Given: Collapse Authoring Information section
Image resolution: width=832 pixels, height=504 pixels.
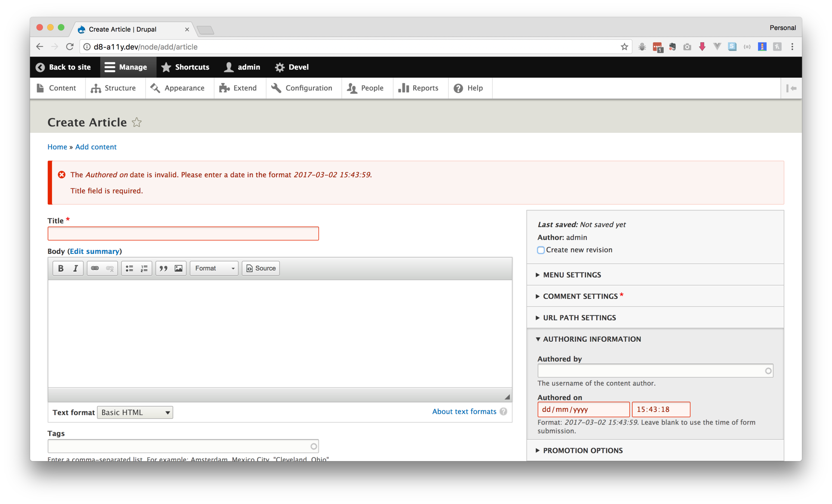Looking at the screenshot, I should tap(591, 339).
